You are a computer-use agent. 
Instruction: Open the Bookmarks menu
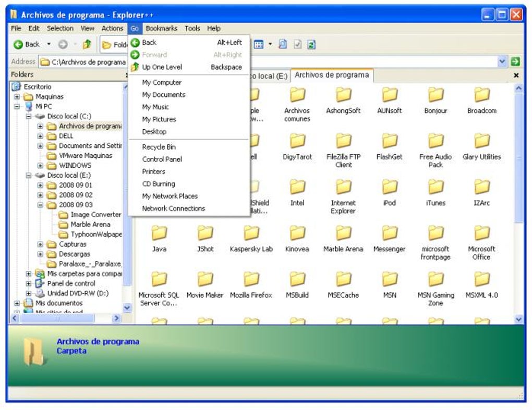coord(161,29)
